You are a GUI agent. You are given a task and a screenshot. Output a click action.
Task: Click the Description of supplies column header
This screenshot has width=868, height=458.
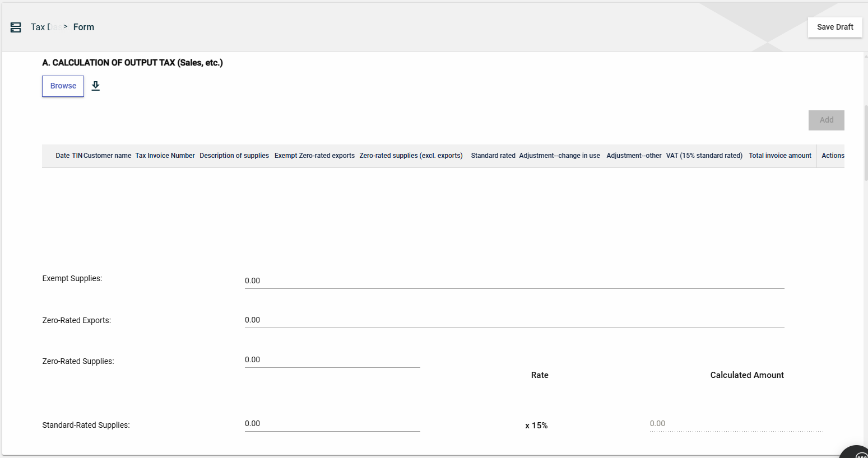[x=234, y=156]
